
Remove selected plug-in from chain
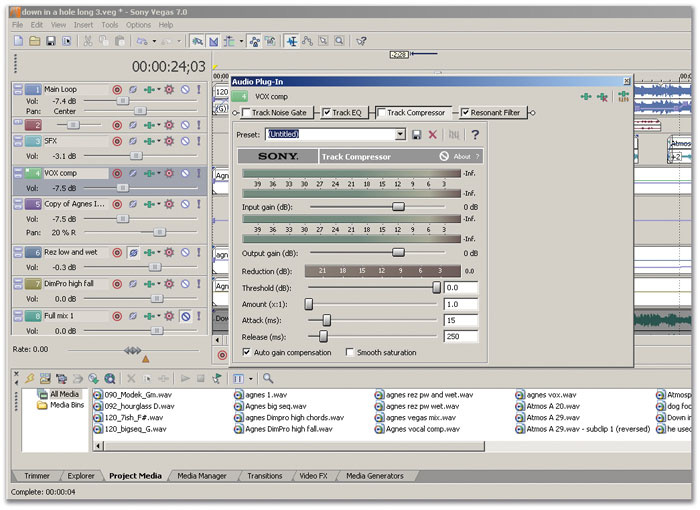602,96
